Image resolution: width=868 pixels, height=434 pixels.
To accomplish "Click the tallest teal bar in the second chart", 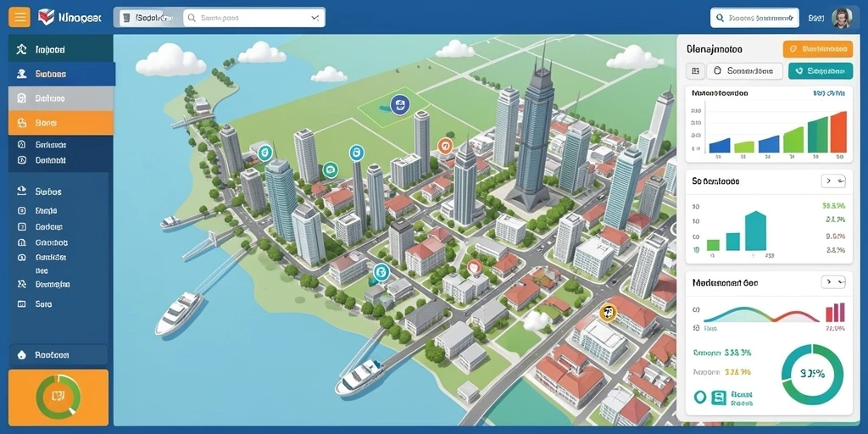I will click(755, 231).
